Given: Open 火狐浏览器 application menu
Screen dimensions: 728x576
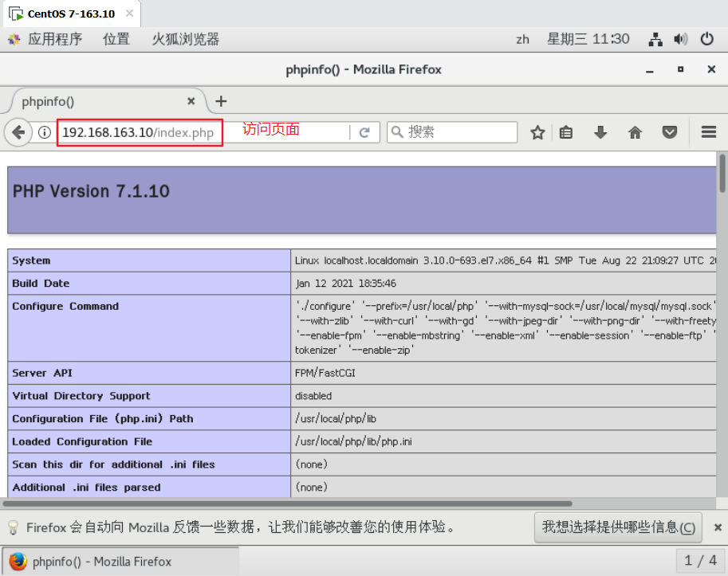Looking at the screenshot, I should [186, 39].
